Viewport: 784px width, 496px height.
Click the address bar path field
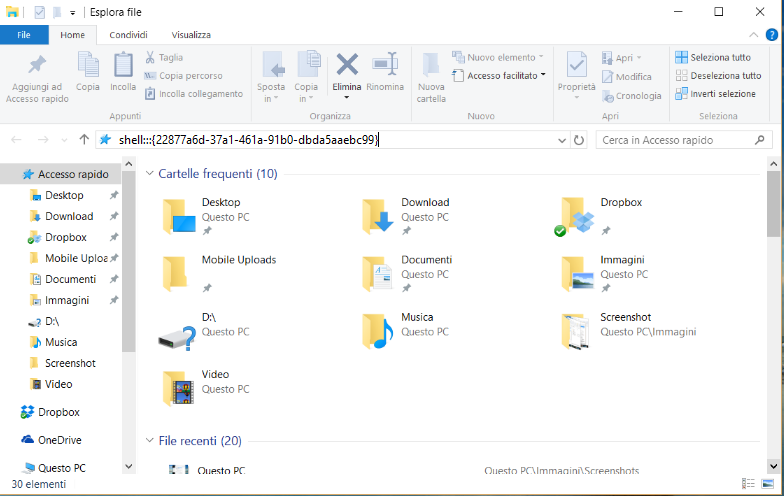click(x=328, y=140)
